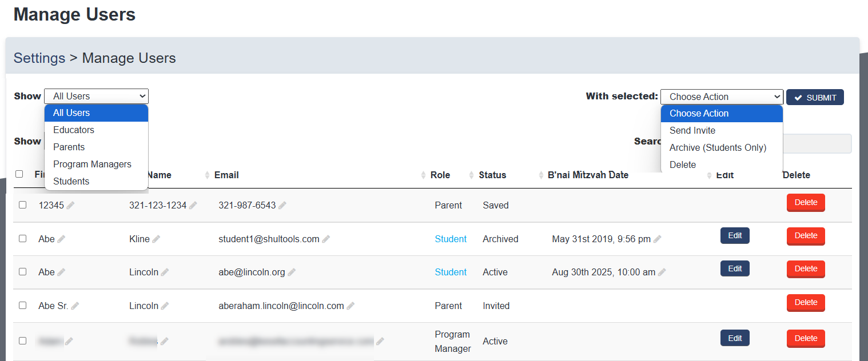Select the checkbox for Abe Sr. Lincoln
This screenshot has height=361, width=868.
pos(23,305)
